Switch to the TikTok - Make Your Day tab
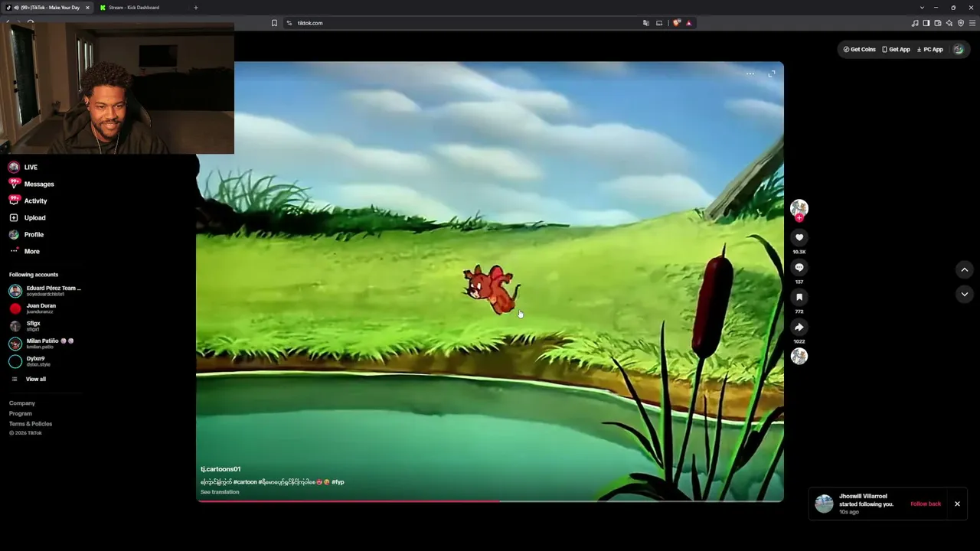Screen dimensions: 980x551 [x=47, y=8]
